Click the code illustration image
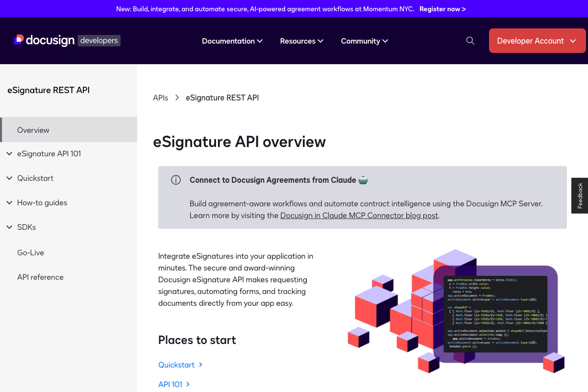 coord(456,311)
